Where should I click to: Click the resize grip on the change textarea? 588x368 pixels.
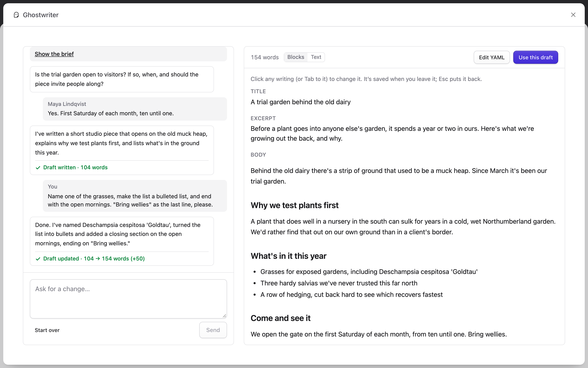(224, 316)
